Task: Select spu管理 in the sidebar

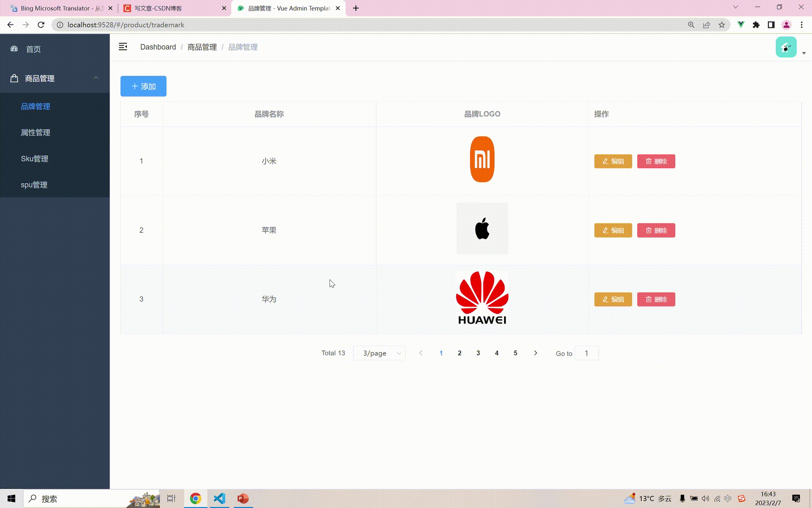Action: click(55, 185)
